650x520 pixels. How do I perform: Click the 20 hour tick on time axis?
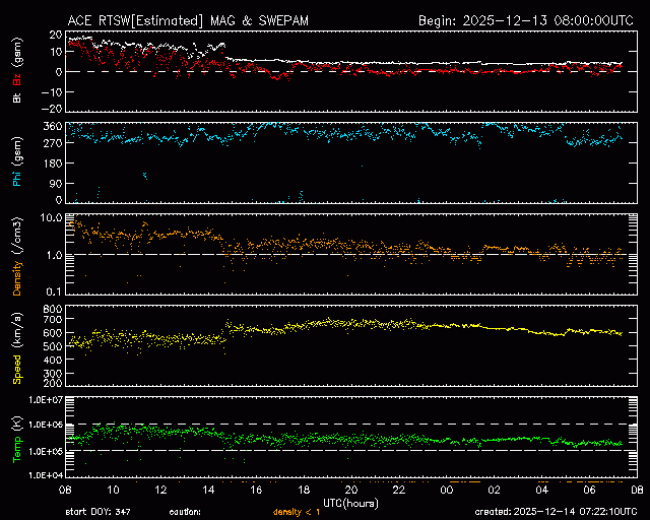tap(351, 489)
